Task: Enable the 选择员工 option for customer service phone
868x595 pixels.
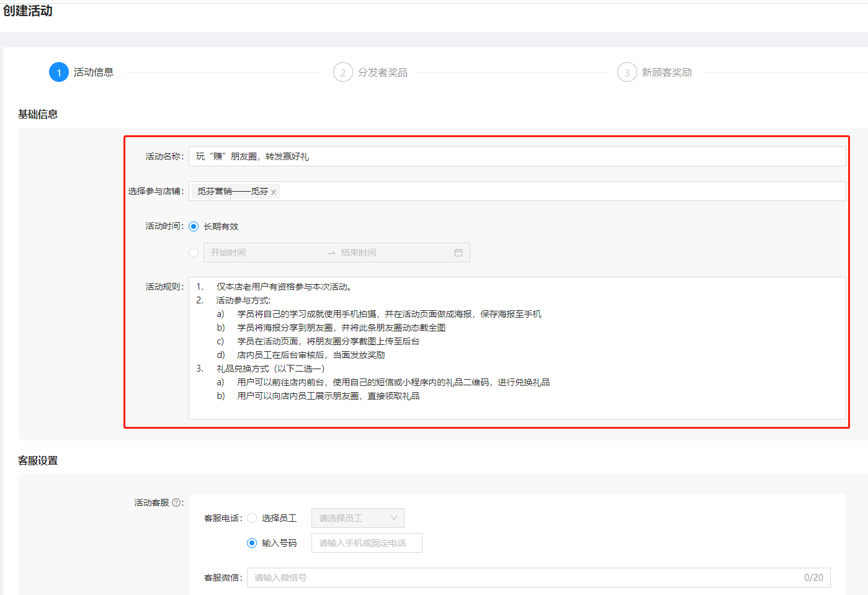Action: [251, 517]
